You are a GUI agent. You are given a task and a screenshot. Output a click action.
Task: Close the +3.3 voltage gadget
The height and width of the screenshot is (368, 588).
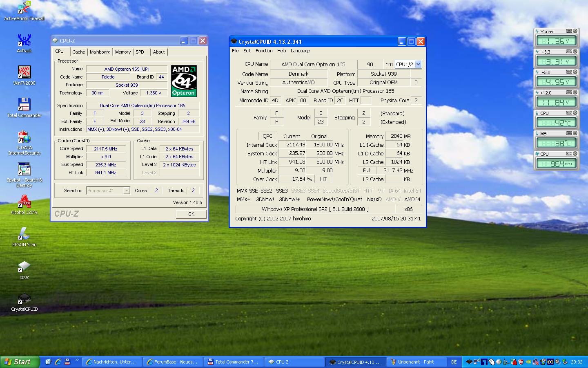575,52
